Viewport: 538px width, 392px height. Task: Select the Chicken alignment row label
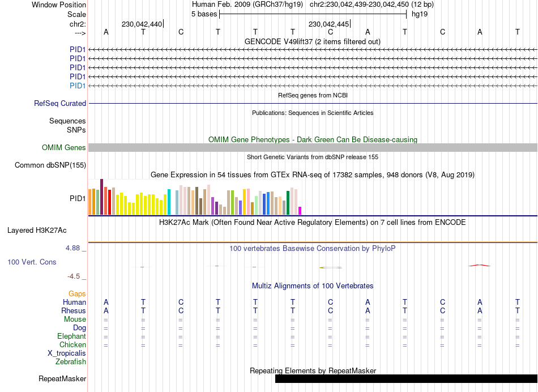[72, 344]
